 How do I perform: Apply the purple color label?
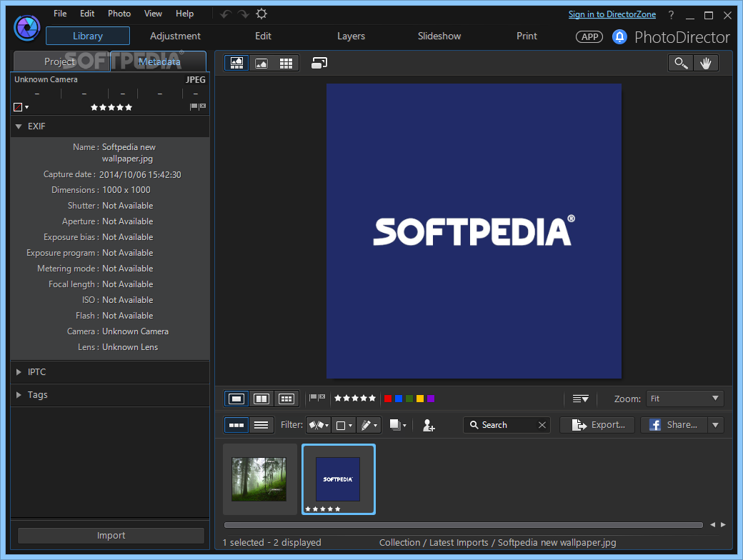coord(431,399)
